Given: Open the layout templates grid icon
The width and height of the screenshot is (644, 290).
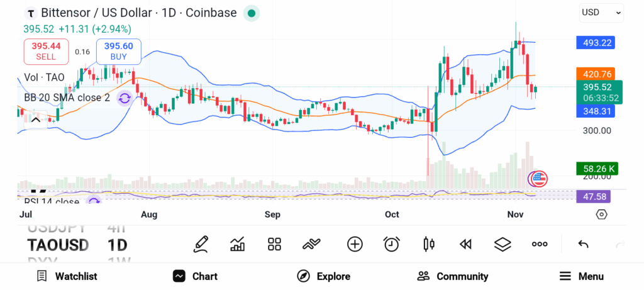Looking at the screenshot, I should coord(274,244).
